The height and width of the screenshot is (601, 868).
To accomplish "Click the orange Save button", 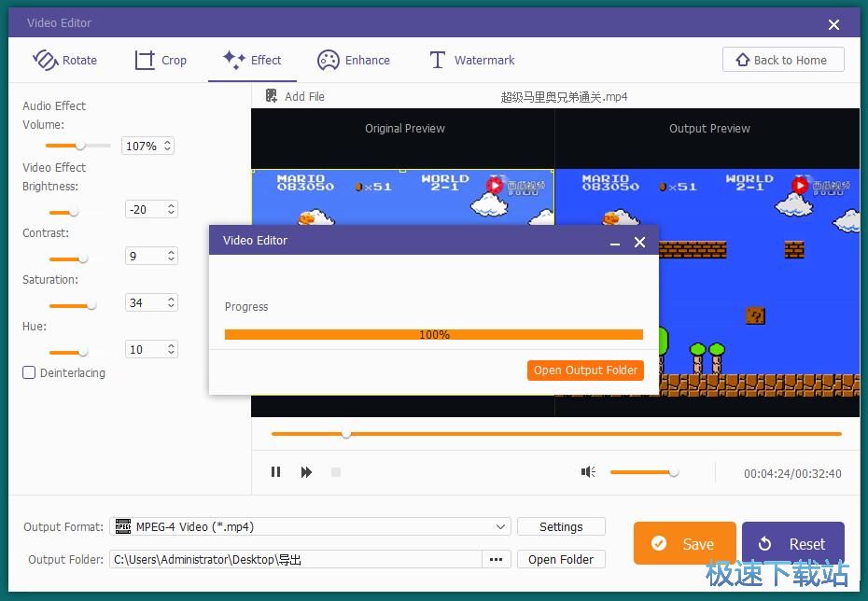I will (x=685, y=543).
